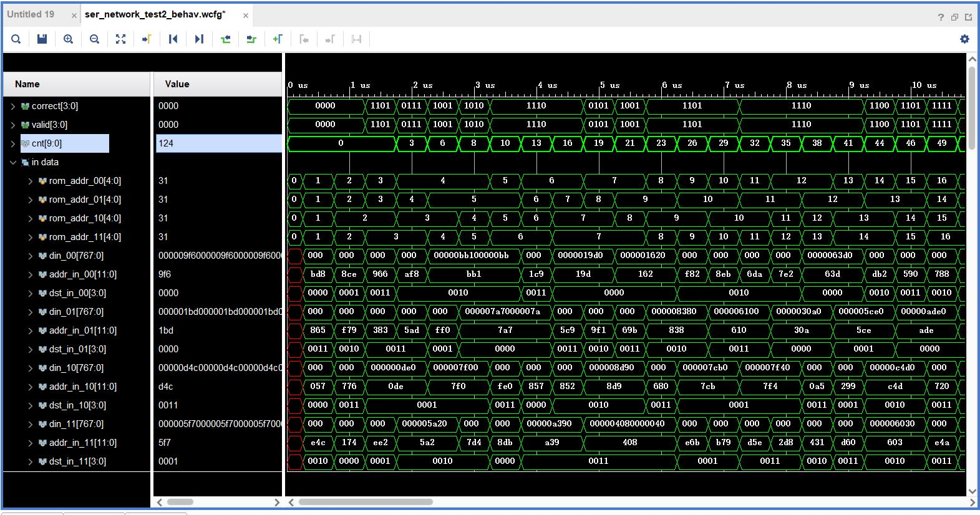Click the waveform horizontal scrollbar thumb
This screenshot has height=515, width=980.
coord(366,501)
